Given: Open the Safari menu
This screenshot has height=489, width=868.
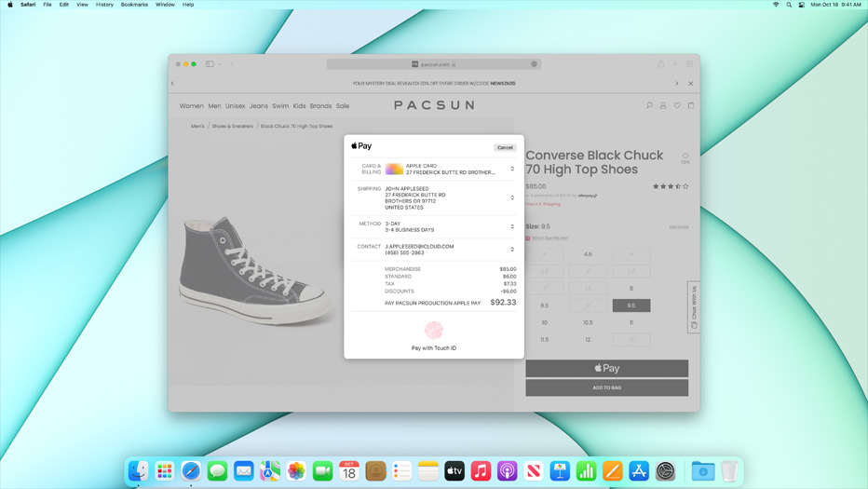Looking at the screenshot, I should pyautogui.click(x=28, y=5).
